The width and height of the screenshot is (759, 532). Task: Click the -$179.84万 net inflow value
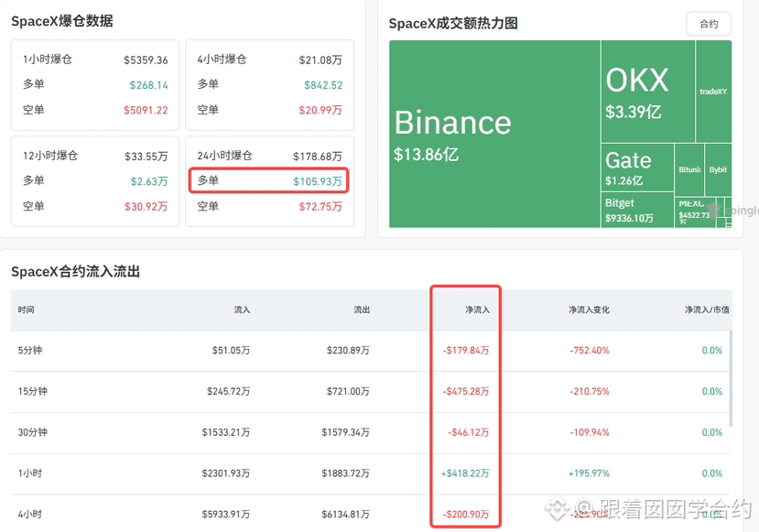tap(466, 351)
